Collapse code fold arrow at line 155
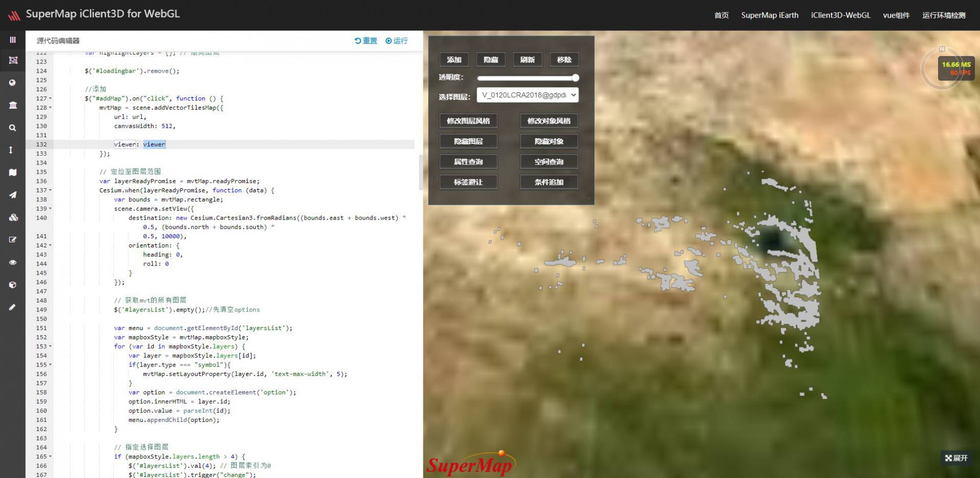The width and height of the screenshot is (980, 478). click(50, 365)
